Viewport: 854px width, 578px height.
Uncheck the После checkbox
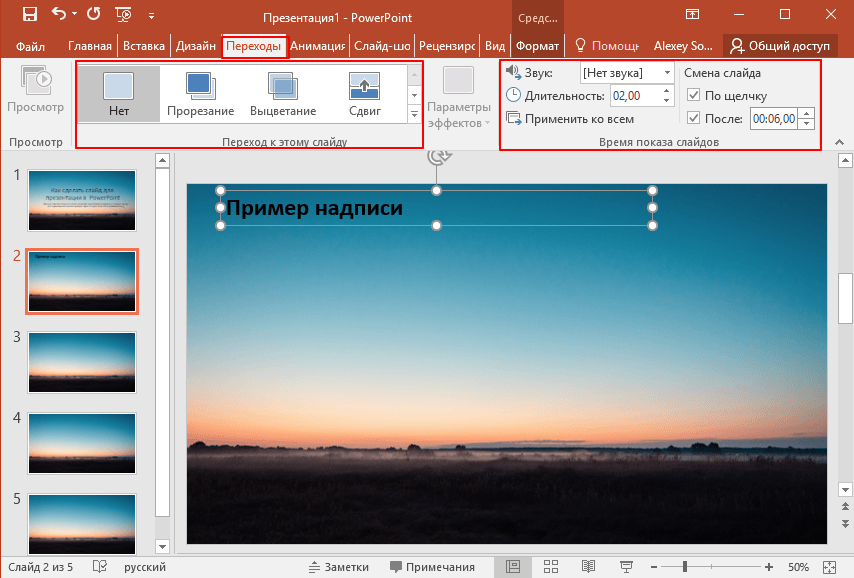(694, 119)
